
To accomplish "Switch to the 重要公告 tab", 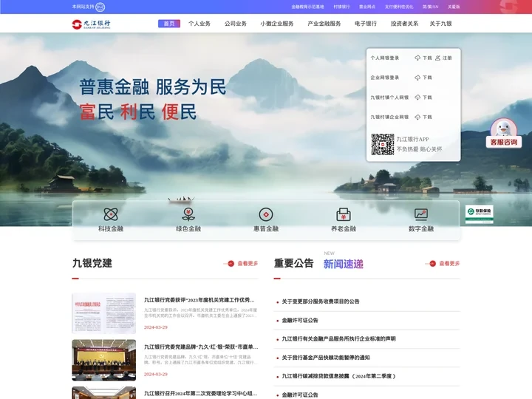I will point(294,263).
